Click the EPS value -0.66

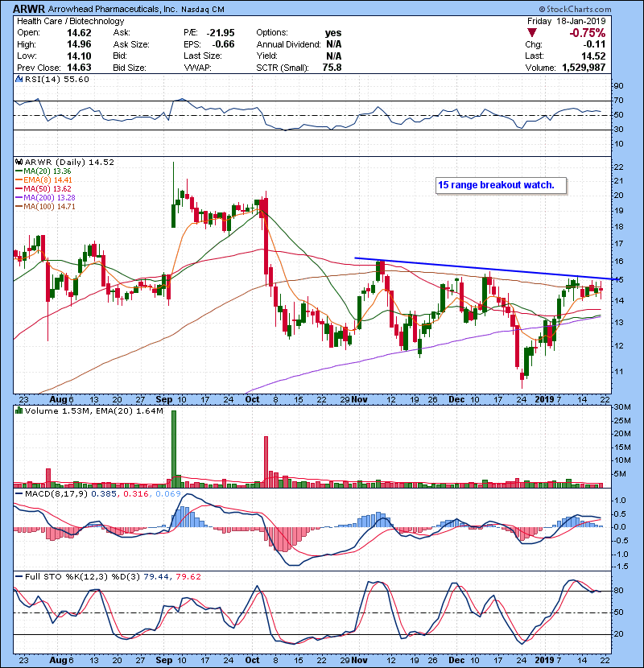coord(223,44)
